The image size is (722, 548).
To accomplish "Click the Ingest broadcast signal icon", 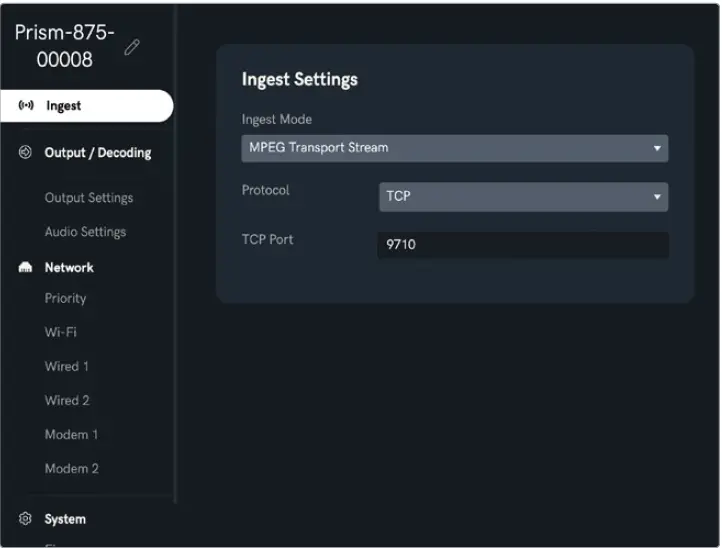I will pyautogui.click(x=27, y=106).
